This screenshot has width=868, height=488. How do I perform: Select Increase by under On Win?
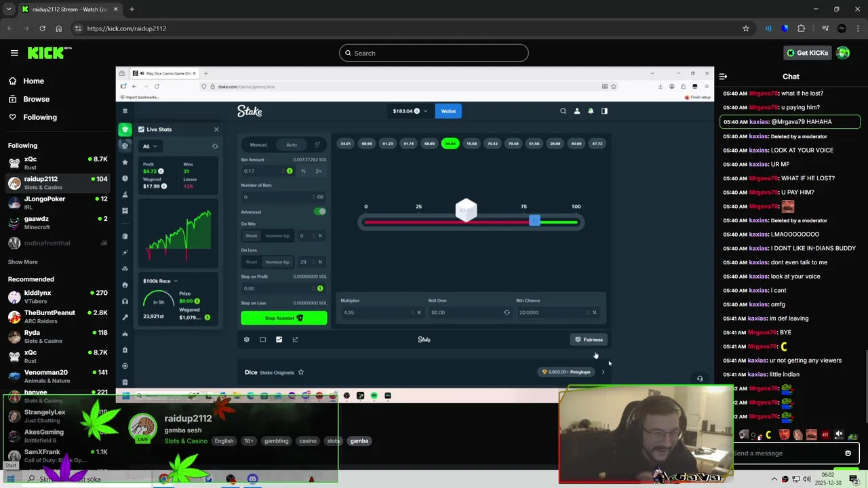(x=277, y=236)
